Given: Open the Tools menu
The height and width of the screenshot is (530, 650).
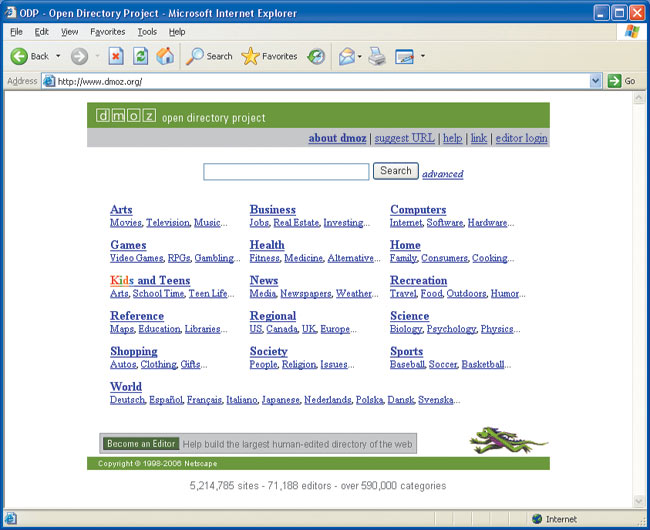Looking at the screenshot, I should tap(147, 31).
